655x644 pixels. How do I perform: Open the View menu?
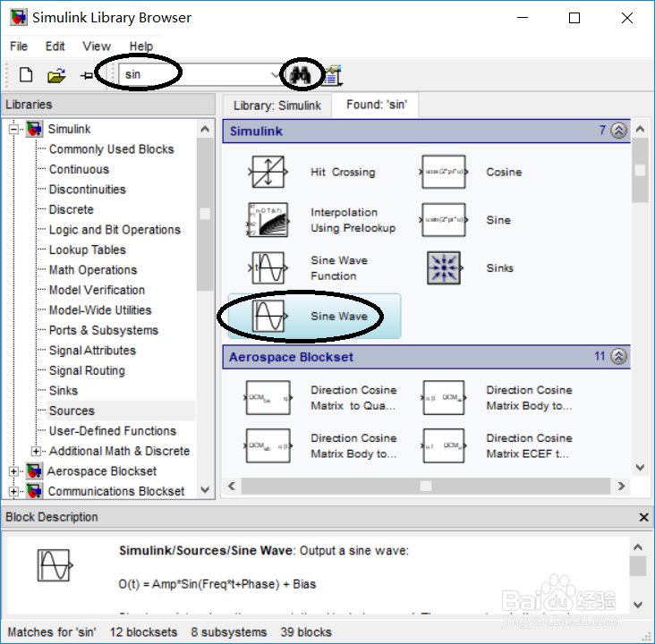click(x=97, y=46)
